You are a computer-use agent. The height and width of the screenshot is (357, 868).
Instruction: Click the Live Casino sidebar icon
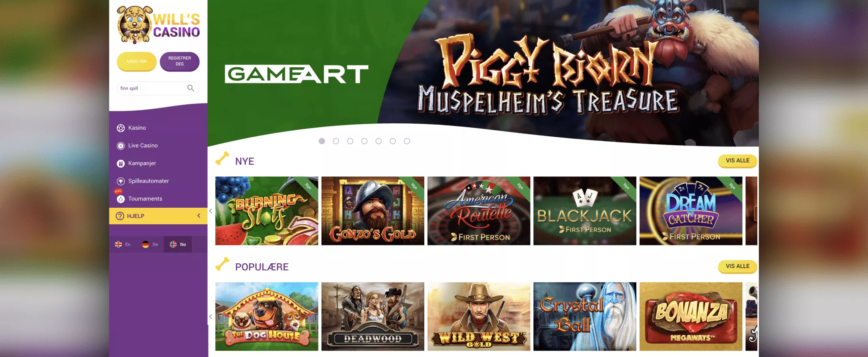[x=121, y=146]
